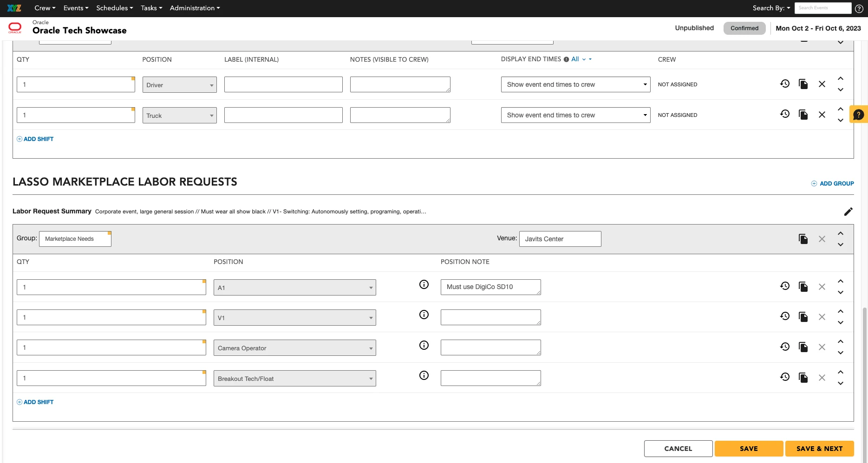Click the Save button

[x=749, y=449]
